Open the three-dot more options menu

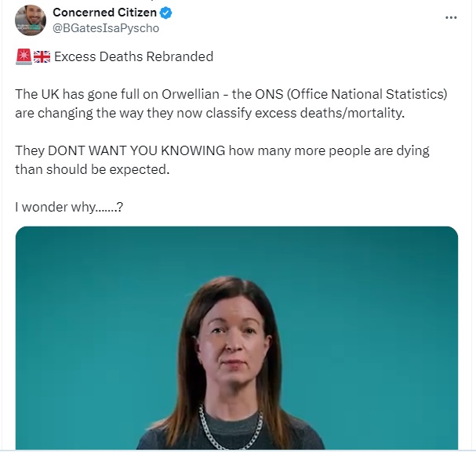click(x=451, y=17)
